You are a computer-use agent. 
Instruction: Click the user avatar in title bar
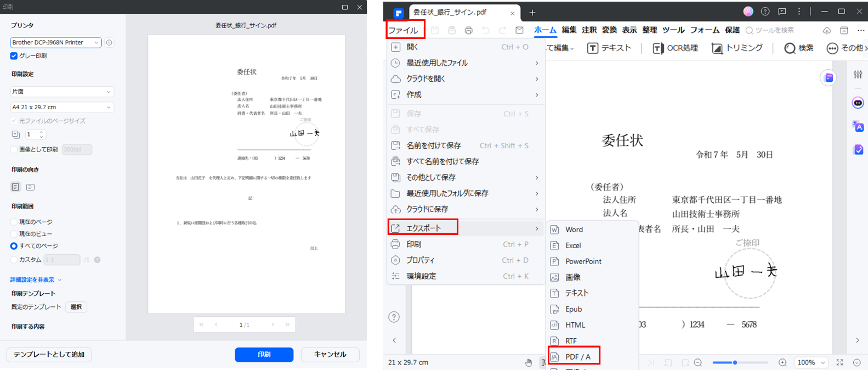pos(748,12)
